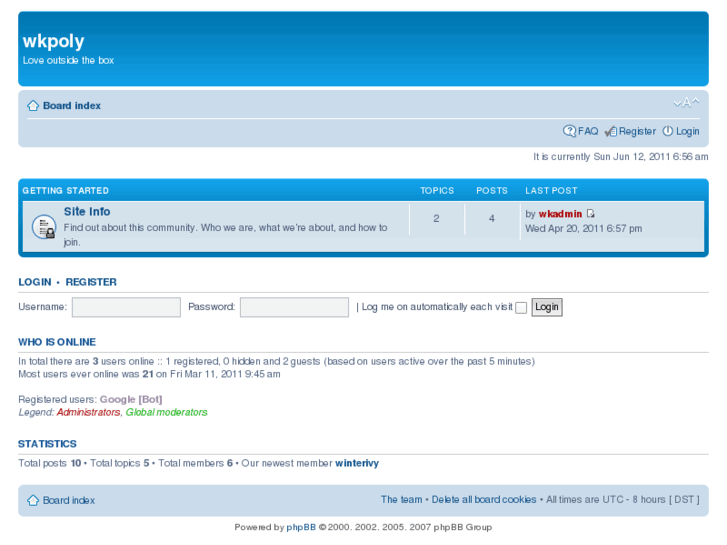The image size is (727, 545).
Task: Click the Login power icon
Action: [x=668, y=131]
